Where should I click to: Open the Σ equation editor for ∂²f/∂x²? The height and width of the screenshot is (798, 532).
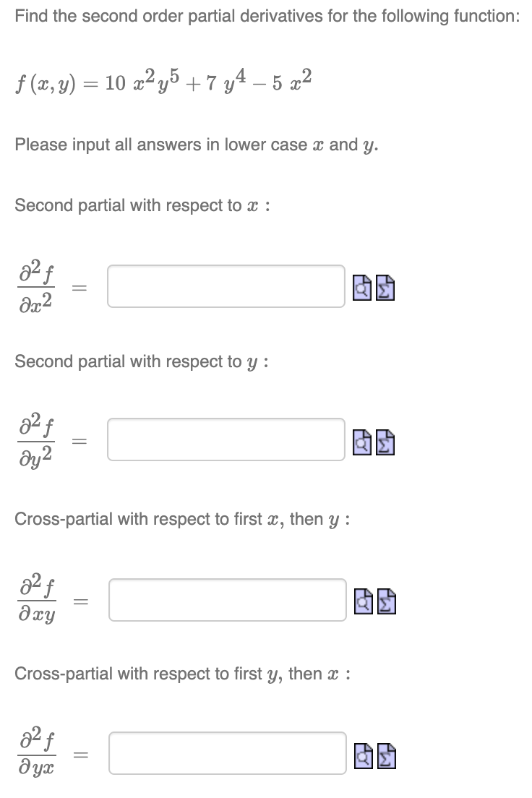click(x=386, y=287)
